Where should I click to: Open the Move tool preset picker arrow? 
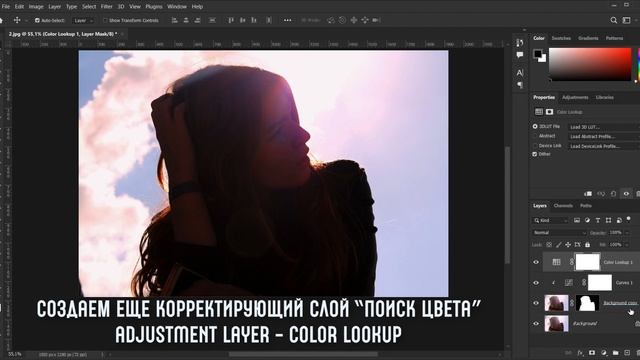(x=27, y=20)
